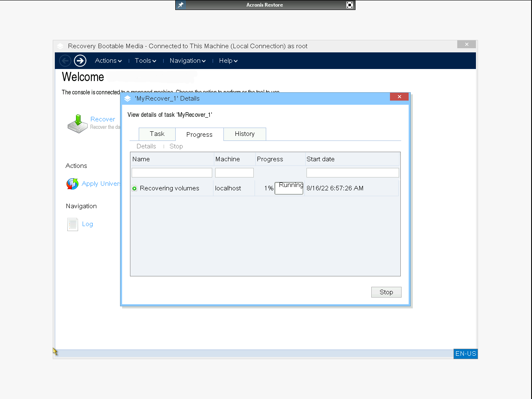Switch to the Task tab

[157, 134]
